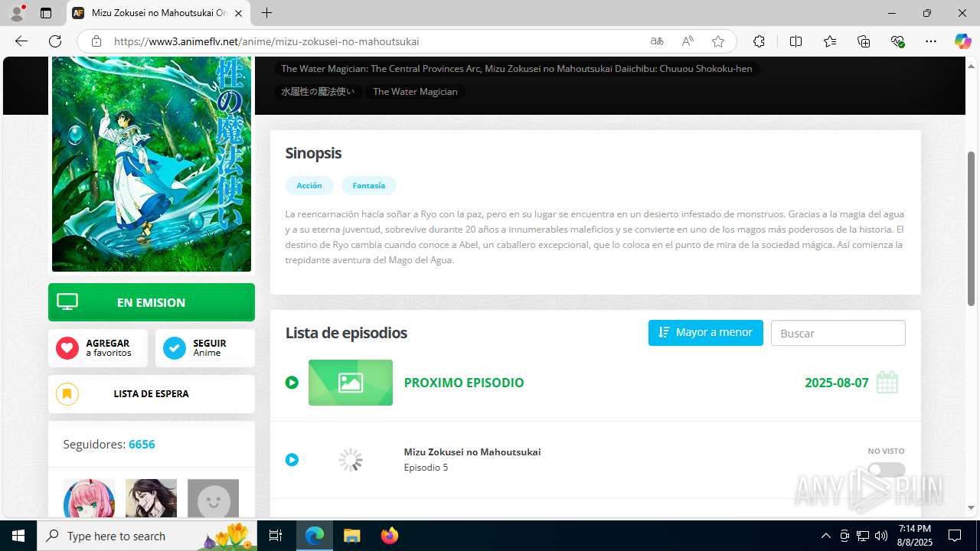Toggle split screen view icon
Viewport: 980px width, 551px height.
[795, 41]
